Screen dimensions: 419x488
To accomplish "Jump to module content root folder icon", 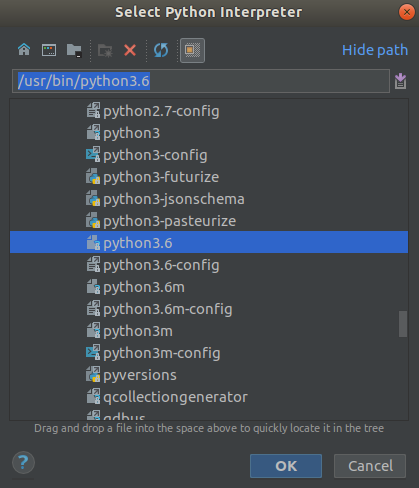I will click(x=74, y=50).
